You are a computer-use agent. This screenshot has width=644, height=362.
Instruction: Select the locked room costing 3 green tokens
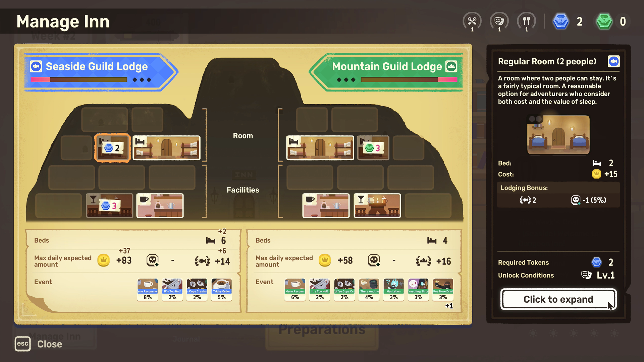coord(373,148)
